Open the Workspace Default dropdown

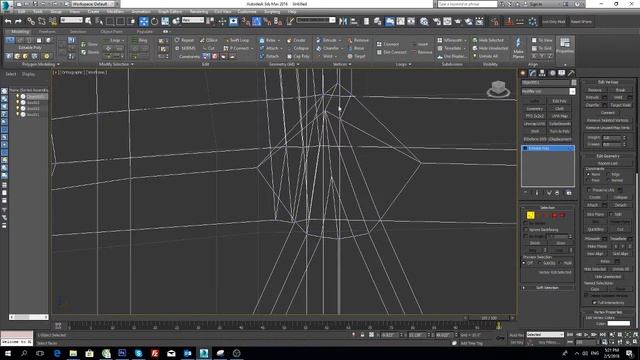point(93,4)
